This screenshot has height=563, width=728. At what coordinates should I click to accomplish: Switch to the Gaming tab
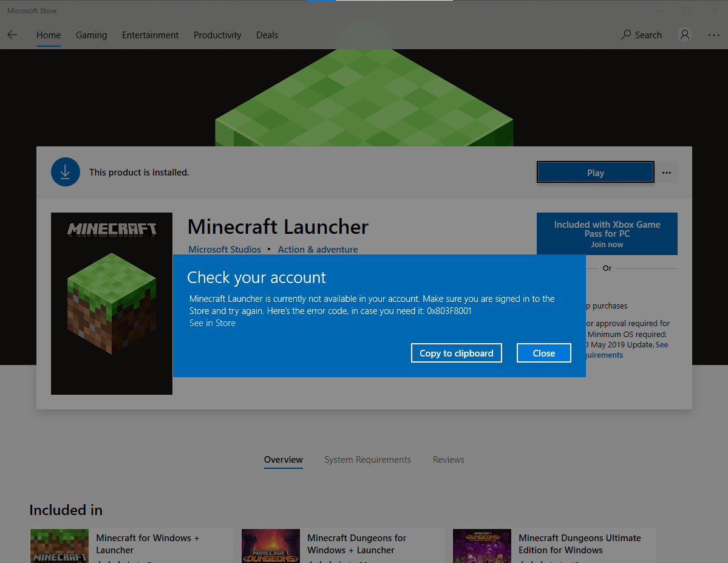pyautogui.click(x=92, y=35)
